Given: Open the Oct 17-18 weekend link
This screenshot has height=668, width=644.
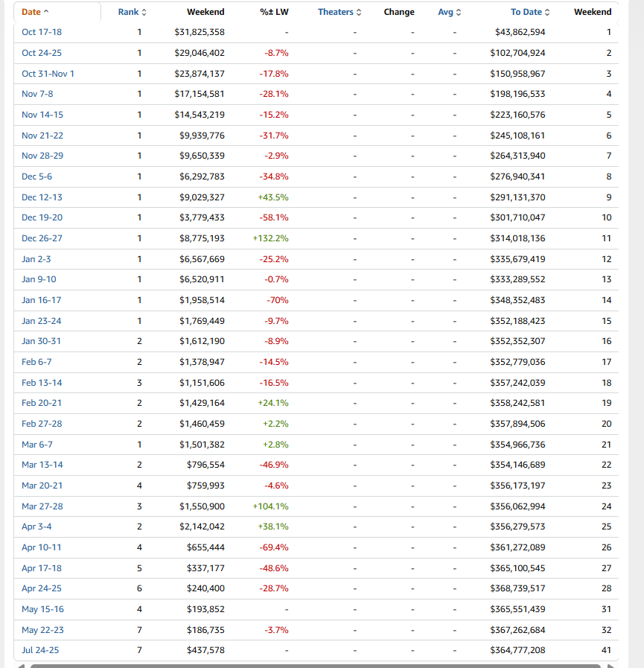Looking at the screenshot, I should point(42,32).
